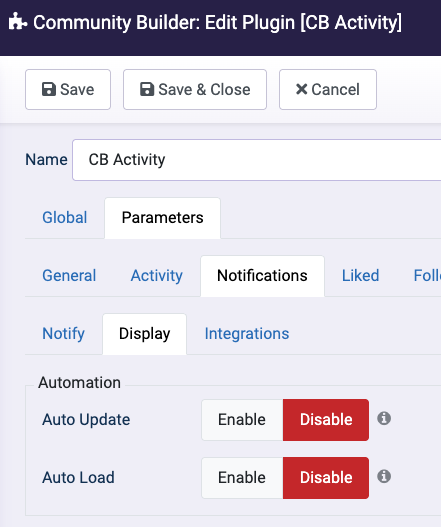
Task: Focus the Name field containing CB Activity
Action: tap(256, 160)
